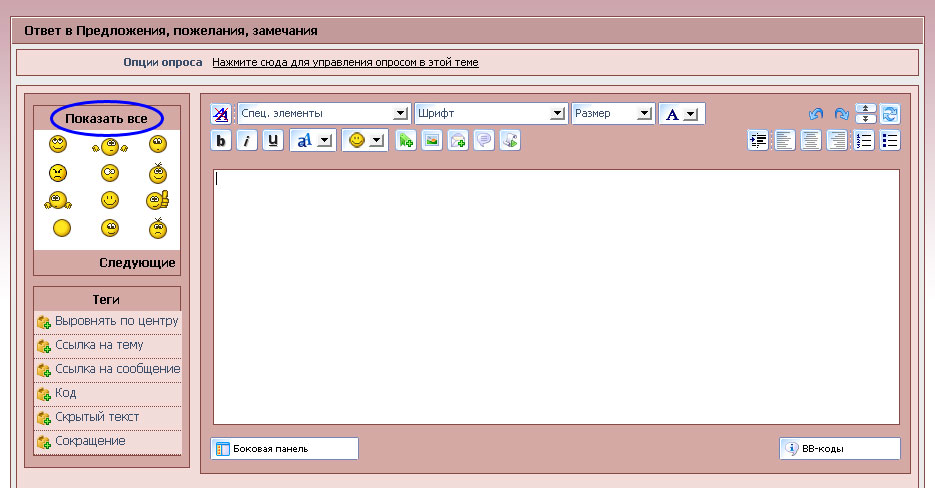Apply underline formatting
Viewport: 935px width, 488px height.
click(x=273, y=141)
